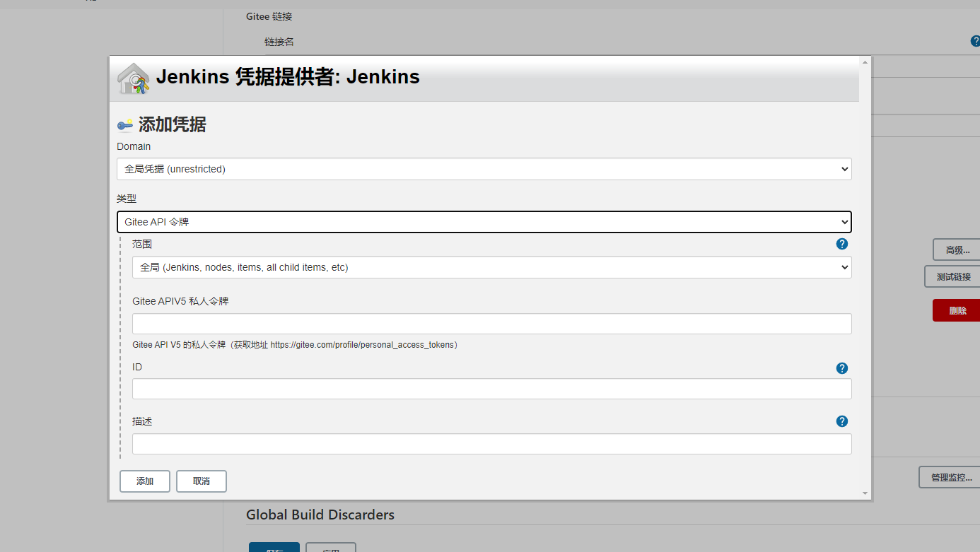The width and height of the screenshot is (980, 552).
Task: Click the help icon next to 链接名
Action: tap(975, 42)
